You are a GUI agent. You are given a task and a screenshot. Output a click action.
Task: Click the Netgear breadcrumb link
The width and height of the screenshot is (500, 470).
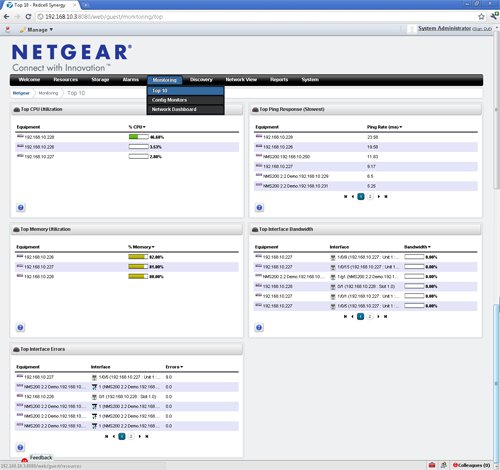pos(21,93)
